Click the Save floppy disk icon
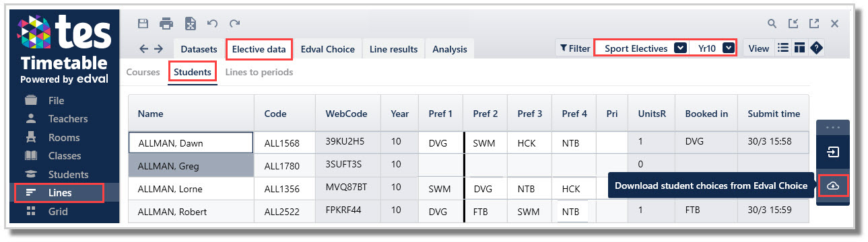Screen dimensions: 868x242 click(x=143, y=24)
